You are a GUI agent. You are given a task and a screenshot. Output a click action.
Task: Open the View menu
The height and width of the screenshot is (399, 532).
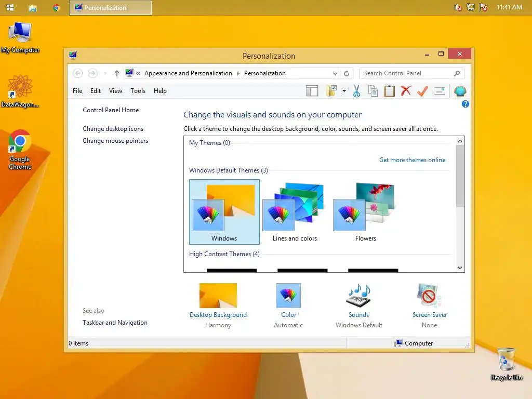[115, 91]
